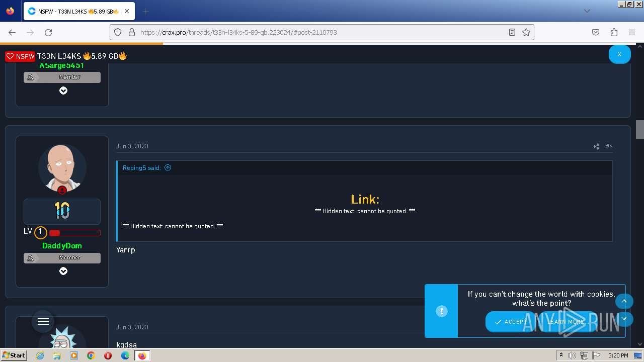The image size is (644, 362).
Task: Expand DaddyDom user details chevron
Action: (x=63, y=271)
